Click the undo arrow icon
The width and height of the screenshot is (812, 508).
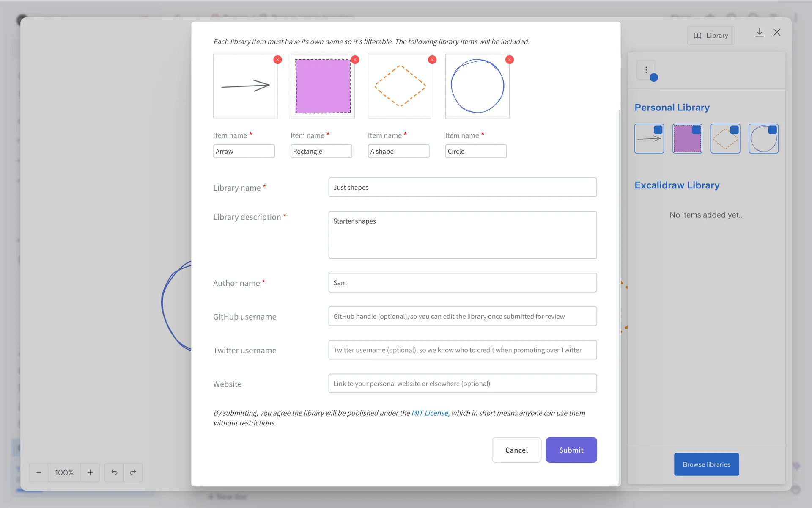pos(114,472)
